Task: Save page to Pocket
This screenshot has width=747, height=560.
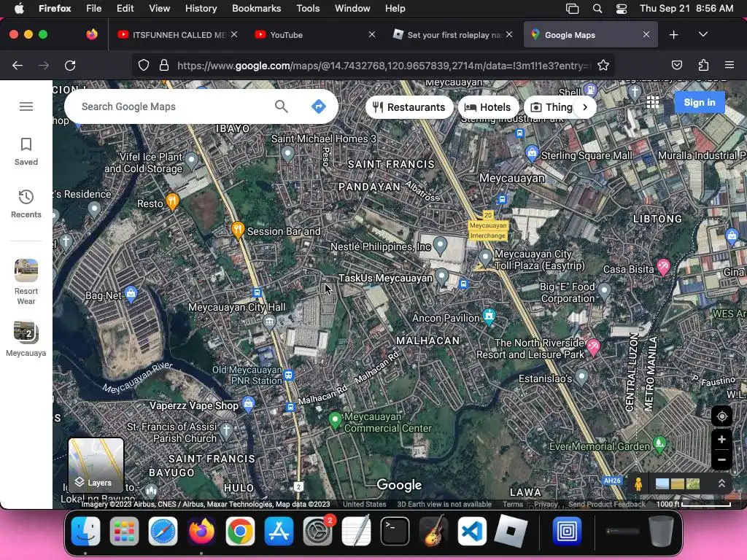Action: click(x=677, y=65)
